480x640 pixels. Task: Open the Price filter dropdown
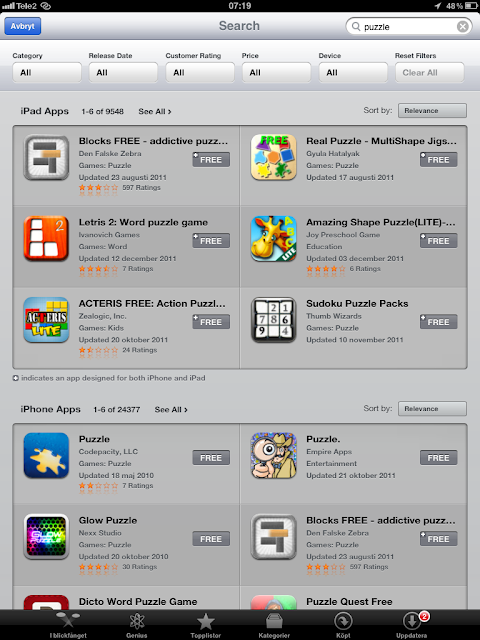coord(276,73)
